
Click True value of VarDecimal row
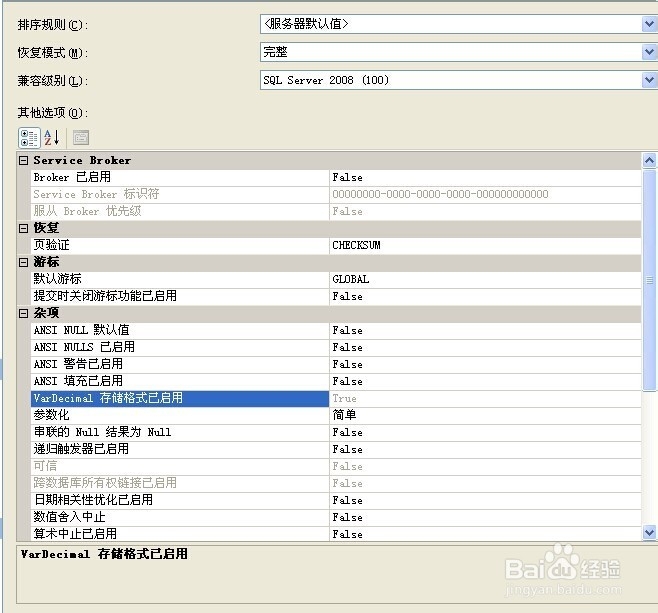344,399
